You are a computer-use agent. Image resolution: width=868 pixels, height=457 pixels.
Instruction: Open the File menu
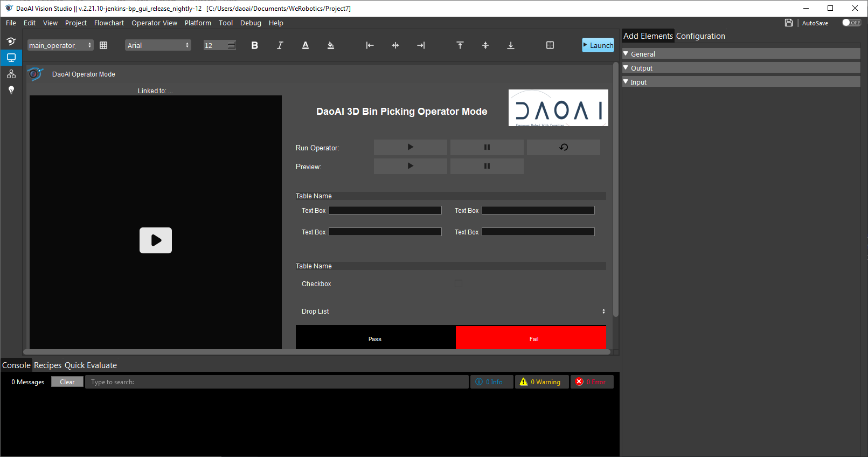(11, 23)
